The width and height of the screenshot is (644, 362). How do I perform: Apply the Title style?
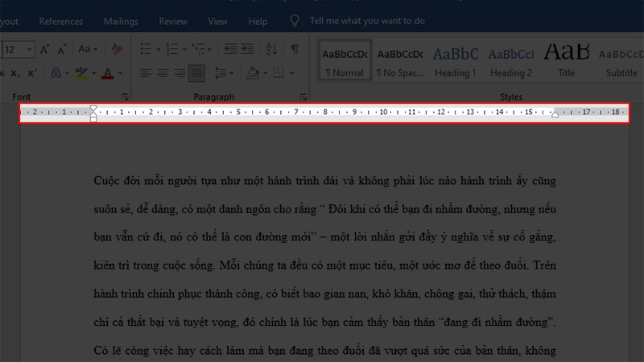click(567, 61)
